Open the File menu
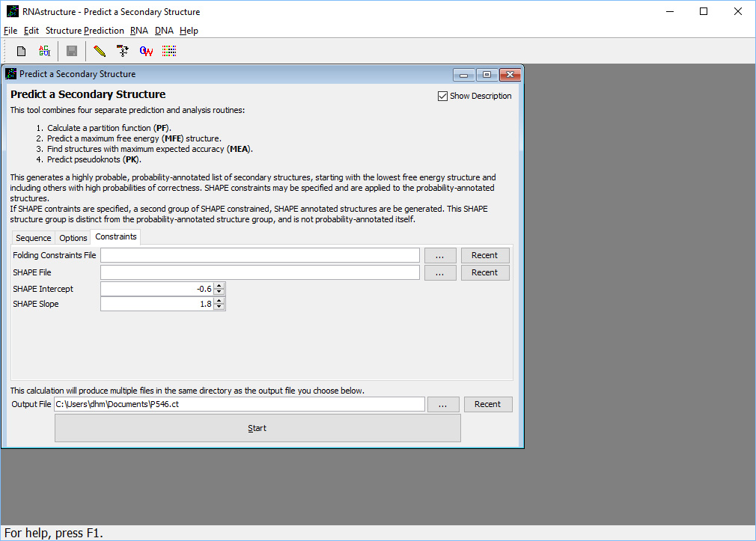This screenshot has height=541, width=756. pos(10,31)
